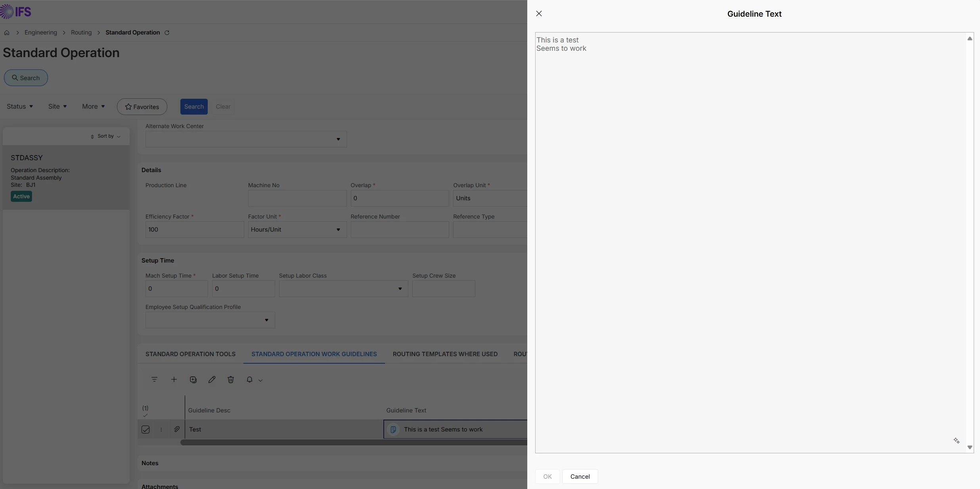Viewport: 980px width, 489px height.
Task: Open the guideline text editor icon in row
Action: (x=393, y=429)
